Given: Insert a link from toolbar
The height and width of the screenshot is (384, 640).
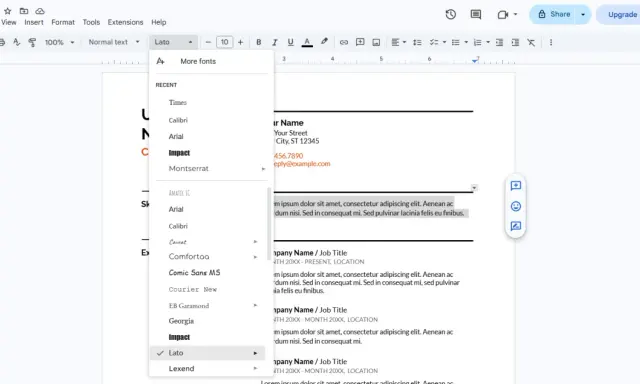Looking at the screenshot, I should point(344,42).
